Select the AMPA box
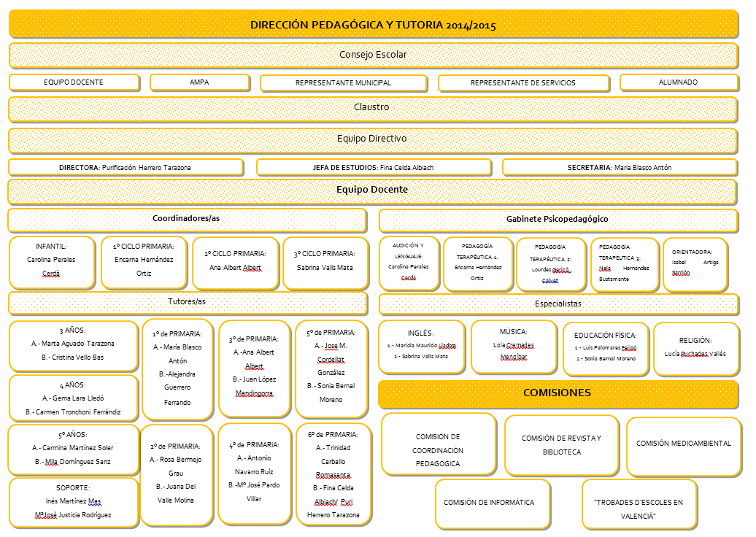Image resolution: width=756 pixels, height=537 pixels. coord(199,82)
